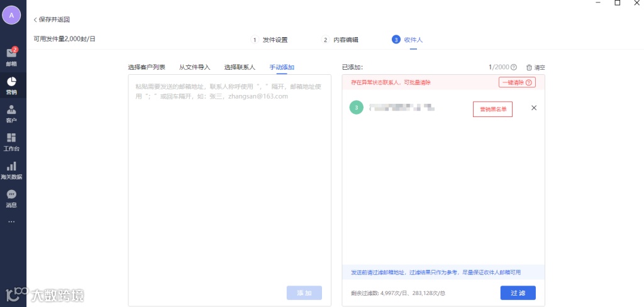The width and height of the screenshot is (644, 307).
Task: Open the 消息 messages sidebar icon
Action: pyautogui.click(x=11, y=199)
